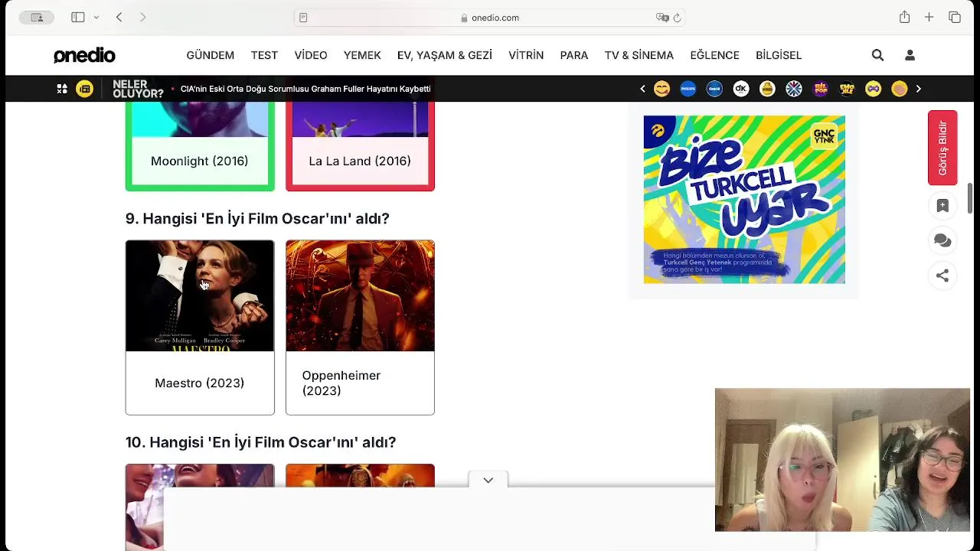Open the share icon on right rail
The height and width of the screenshot is (551, 980).
coord(942,275)
